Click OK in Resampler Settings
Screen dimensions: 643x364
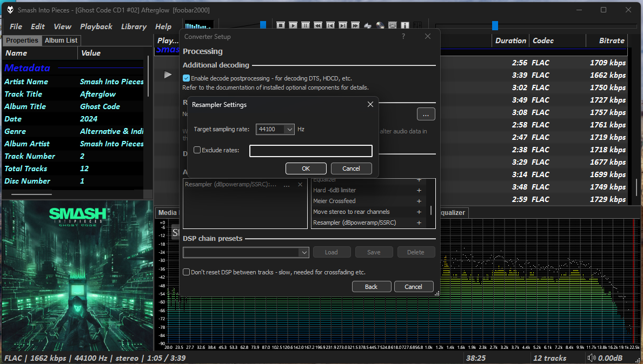tap(306, 168)
